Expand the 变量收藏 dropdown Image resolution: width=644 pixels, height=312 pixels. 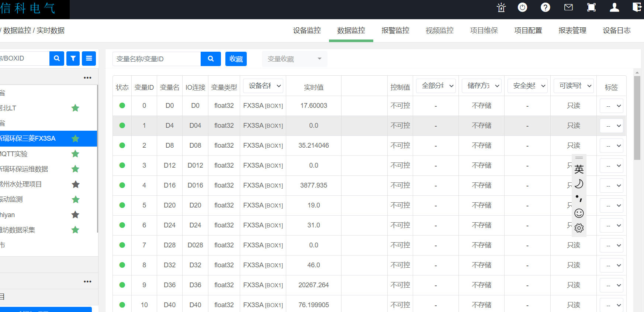(x=294, y=59)
